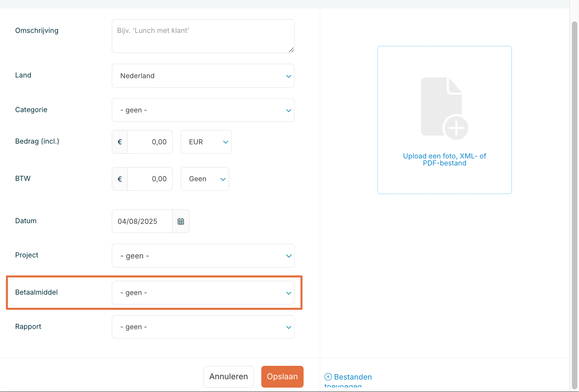Click the Bedrag amount input field
This screenshot has width=579, height=392.
click(150, 142)
